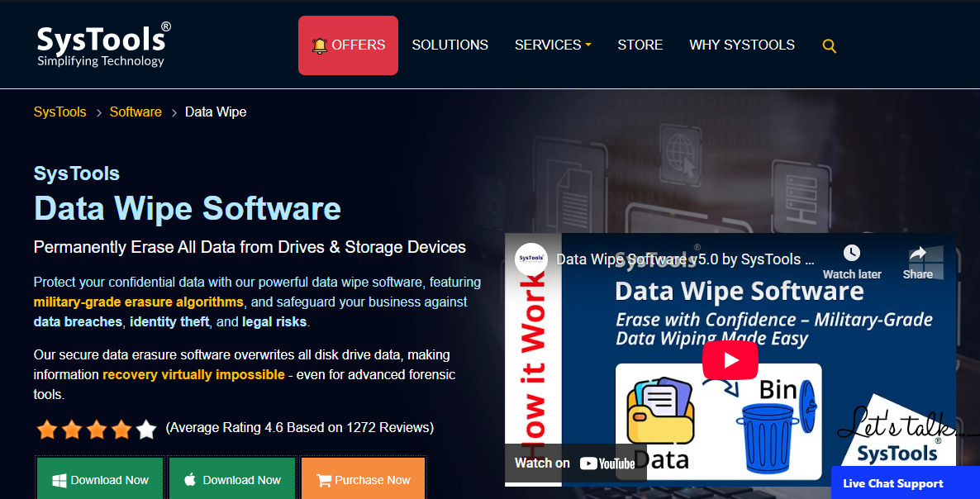980x499 pixels.
Task: Click the YouTube logo next to Watch on
Action: (607, 463)
